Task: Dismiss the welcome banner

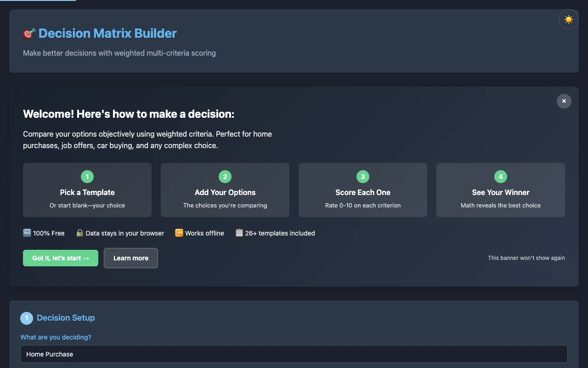Action: (564, 101)
